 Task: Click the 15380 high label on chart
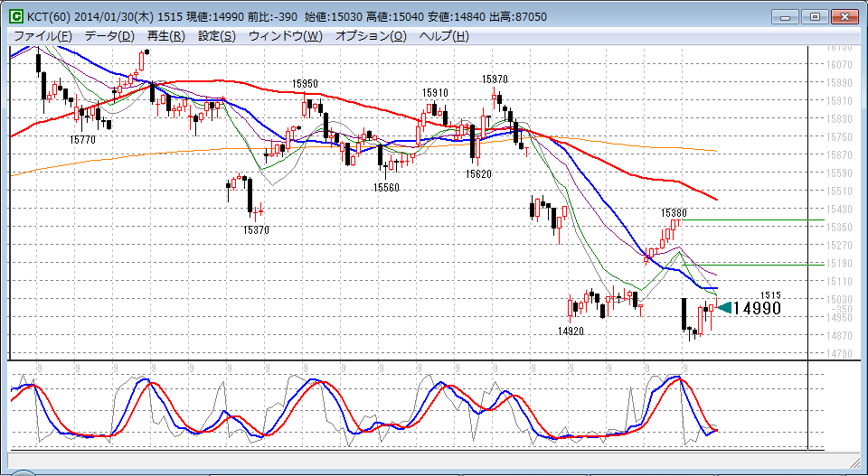click(674, 212)
